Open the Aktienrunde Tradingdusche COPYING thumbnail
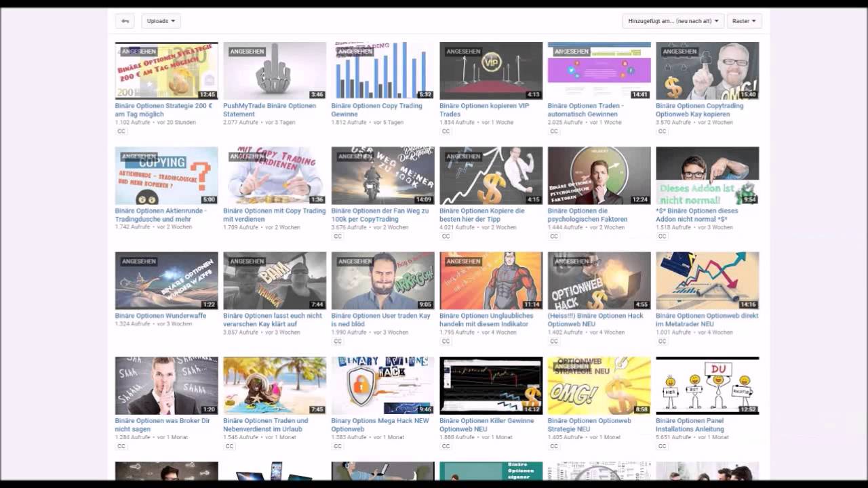The height and width of the screenshot is (488, 868). pos(166,176)
